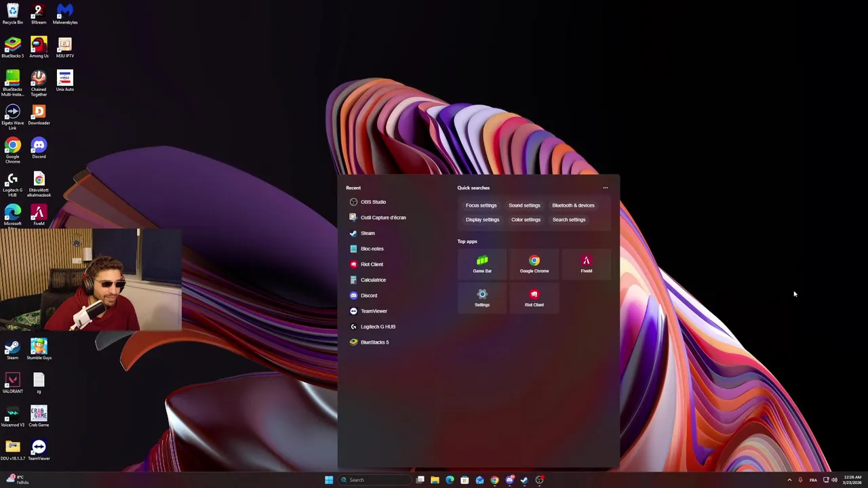The height and width of the screenshot is (488, 868).
Task: Select the Voicemod V3 desktop icon
Action: 13,416
